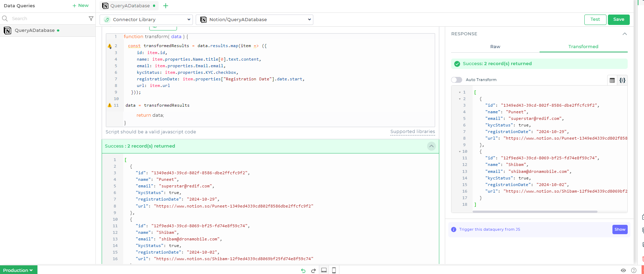This screenshot has height=274, width=644.
Task: Click the 'Success : 2 record(s) returned' bar text
Action: point(140,146)
